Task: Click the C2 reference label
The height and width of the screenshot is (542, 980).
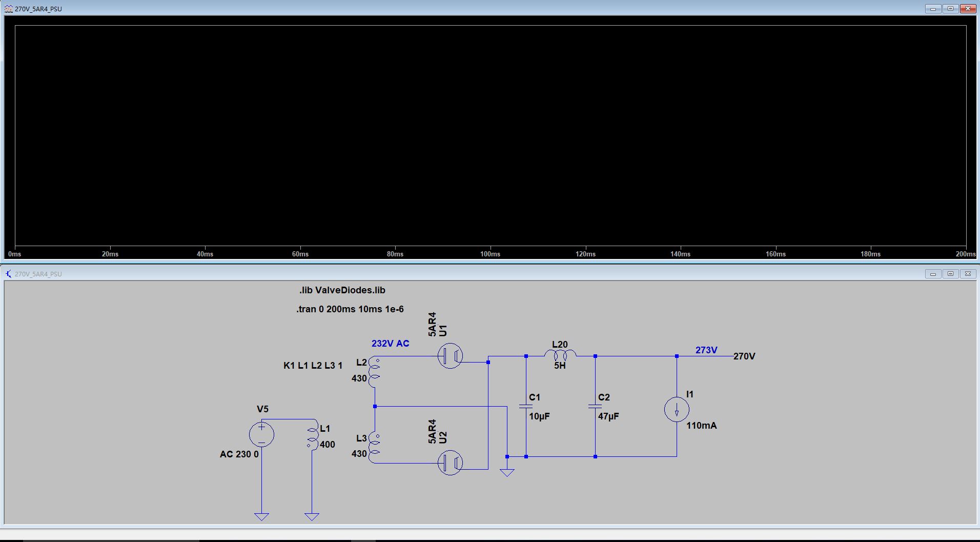Action: (604, 397)
